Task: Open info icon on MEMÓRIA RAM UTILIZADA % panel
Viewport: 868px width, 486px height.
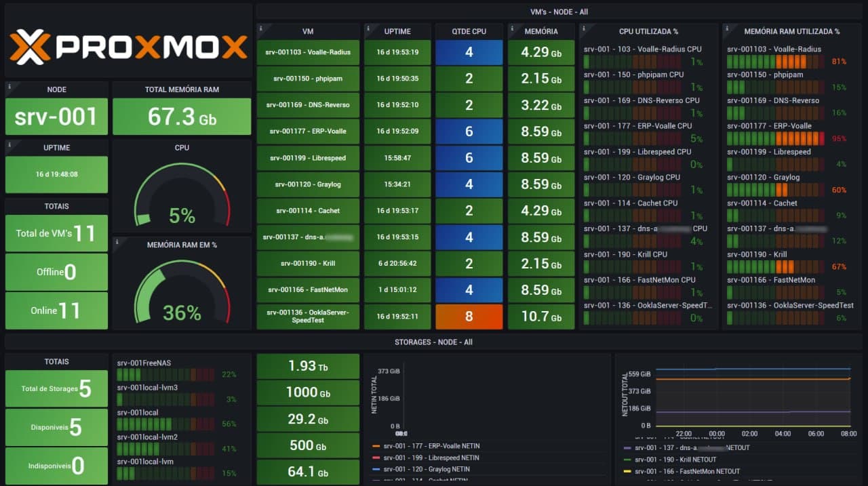Action: (x=726, y=28)
